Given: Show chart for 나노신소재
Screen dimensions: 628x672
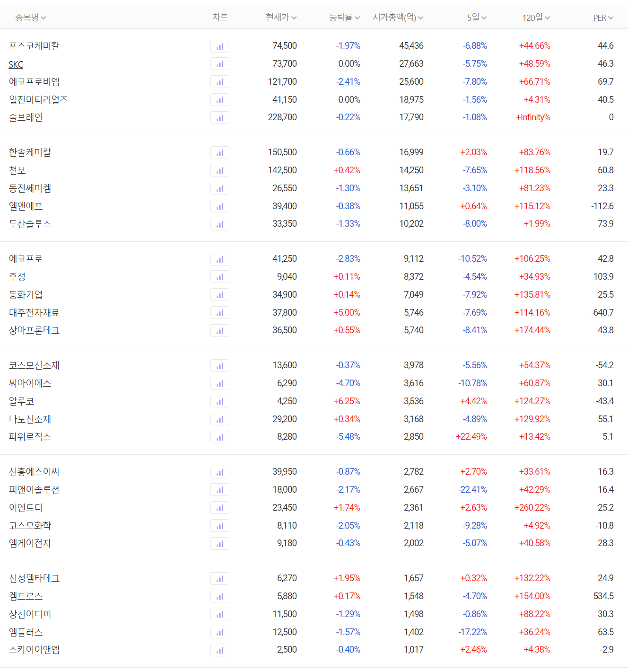Looking at the screenshot, I should 220,419.
